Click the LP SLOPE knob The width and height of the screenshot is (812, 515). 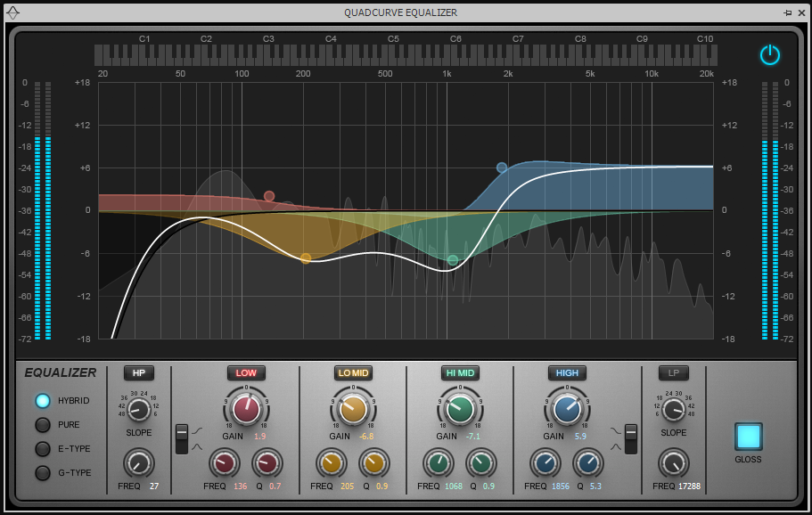click(x=674, y=410)
